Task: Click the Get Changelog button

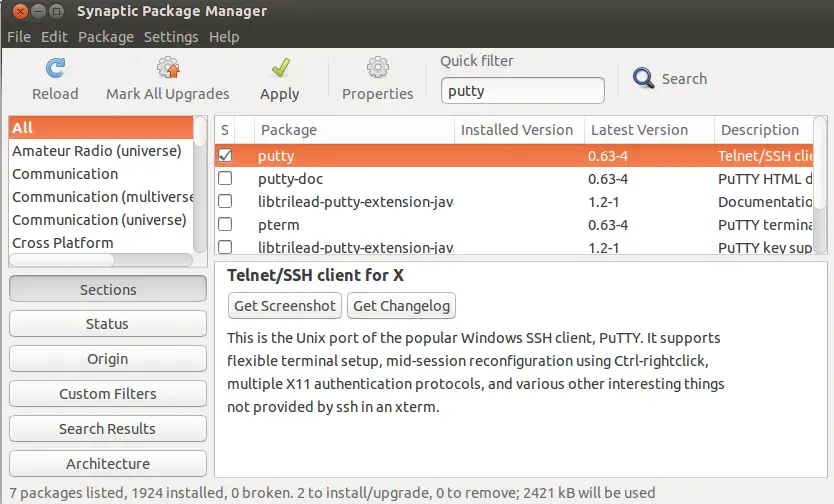Action: click(401, 306)
